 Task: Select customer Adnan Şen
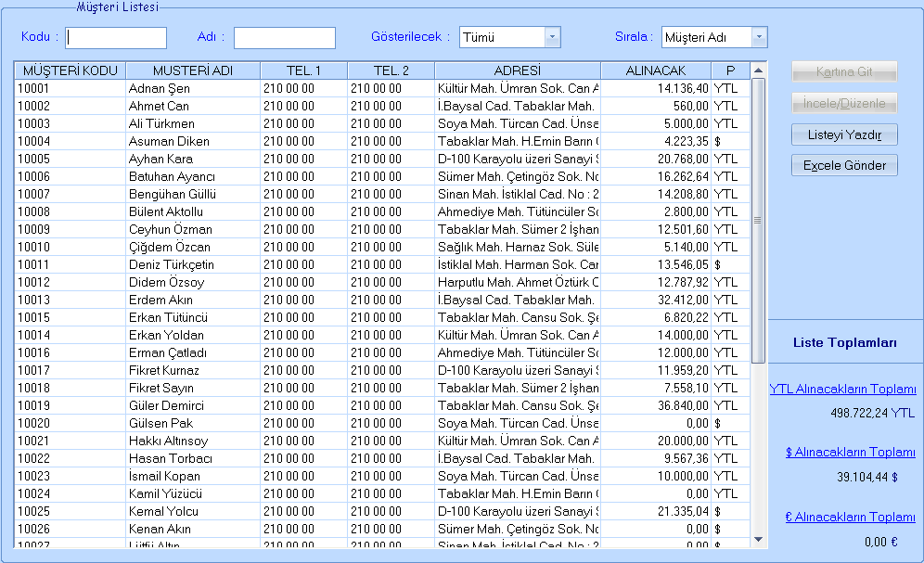[160, 88]
